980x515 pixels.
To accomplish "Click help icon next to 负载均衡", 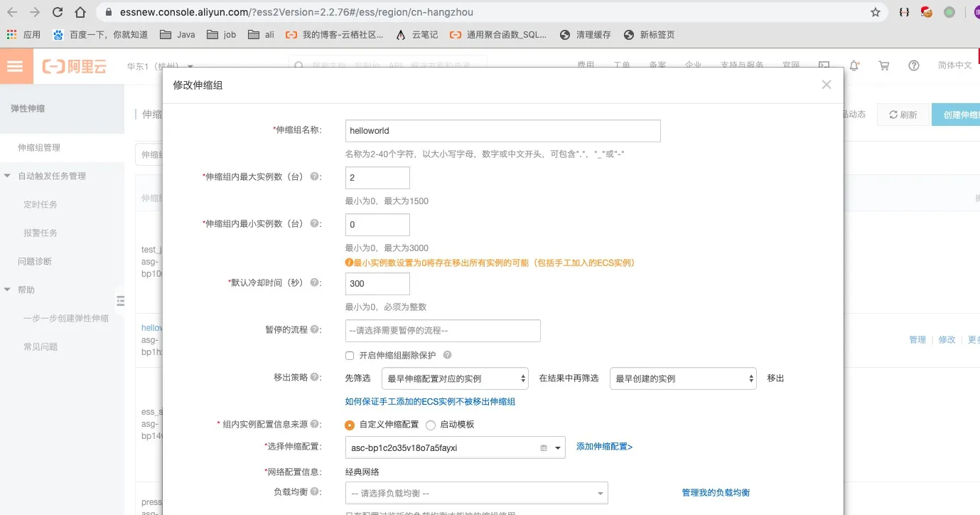I will [315, 492].
